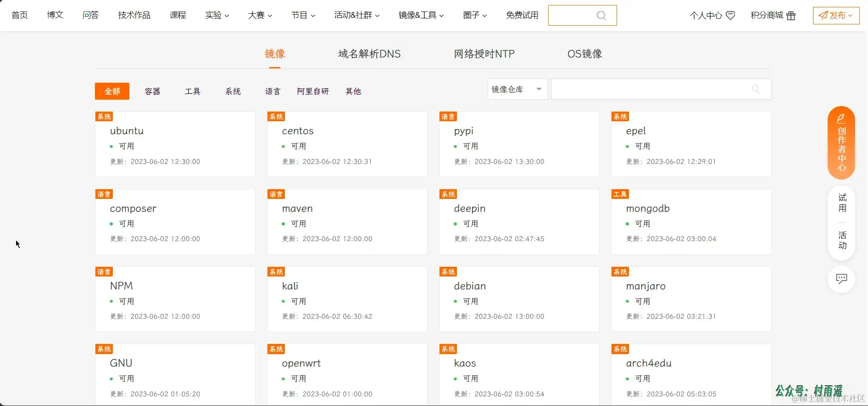This screenshot has width=868, height=406.
Task: Filter mirrors by the 语言 category
Action: [x=273, y=91]
